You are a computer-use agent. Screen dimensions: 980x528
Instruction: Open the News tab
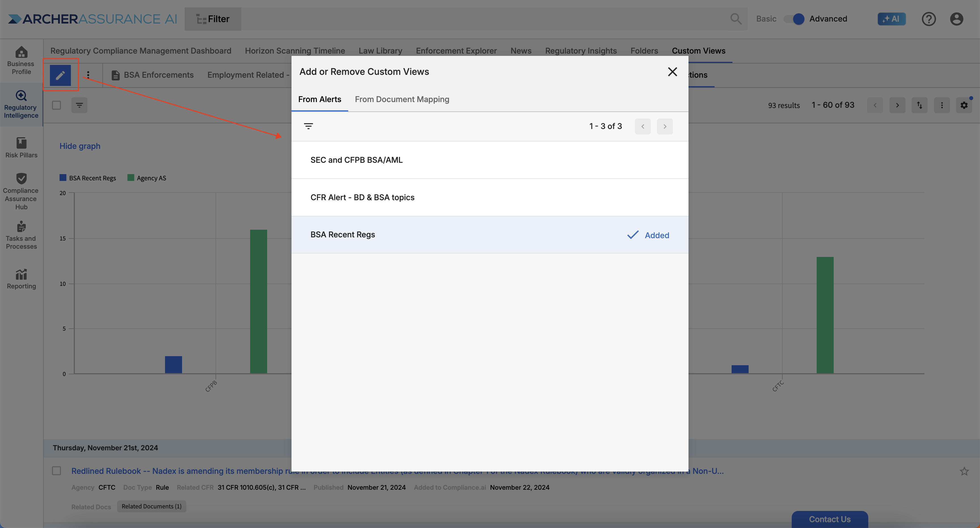(521, 50)
